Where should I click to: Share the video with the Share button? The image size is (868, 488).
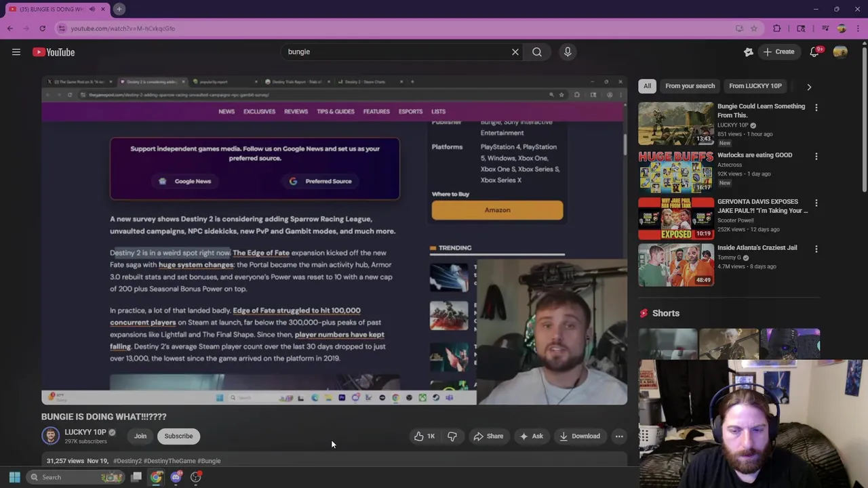pyautogui.click(x=488, y=436)
